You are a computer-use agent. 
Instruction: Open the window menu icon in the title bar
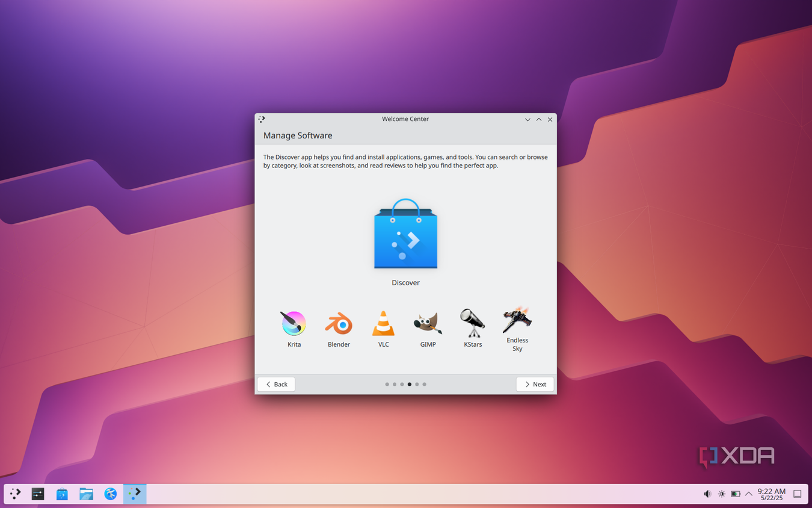(262, 119)
